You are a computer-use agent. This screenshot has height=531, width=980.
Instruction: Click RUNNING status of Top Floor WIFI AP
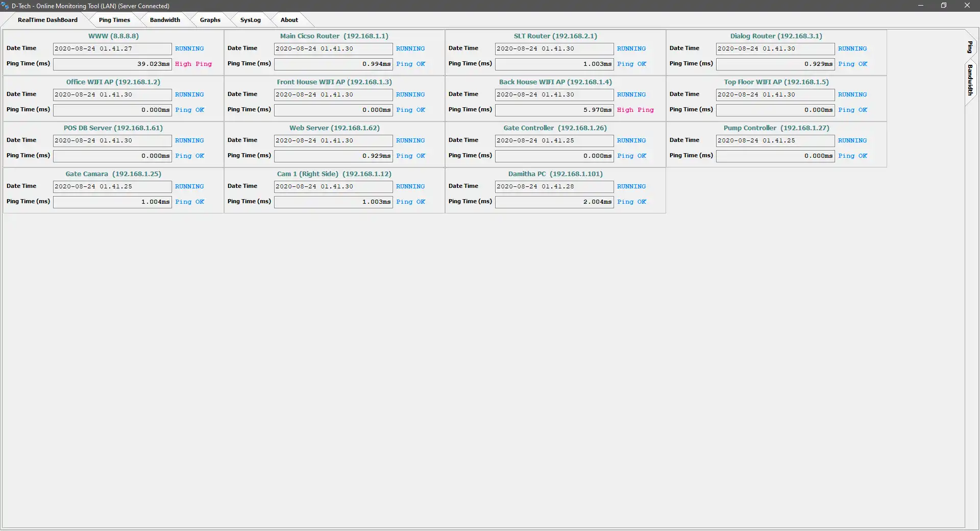(852, 95)
